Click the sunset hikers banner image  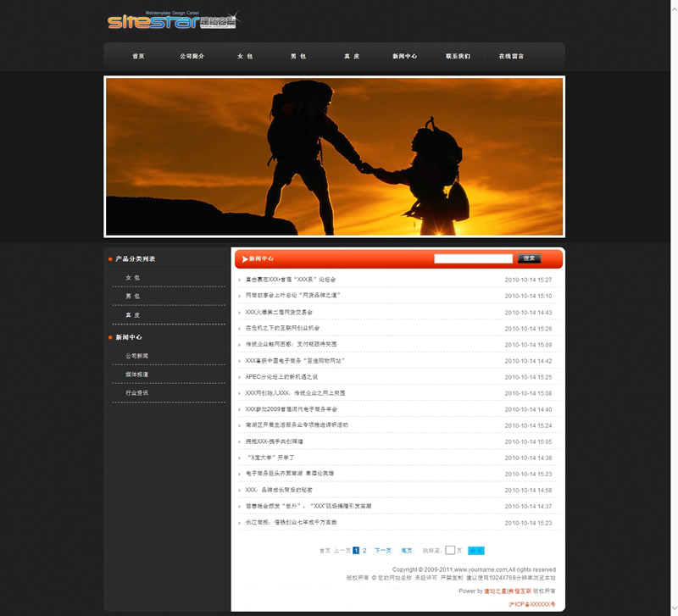point(334,157)
